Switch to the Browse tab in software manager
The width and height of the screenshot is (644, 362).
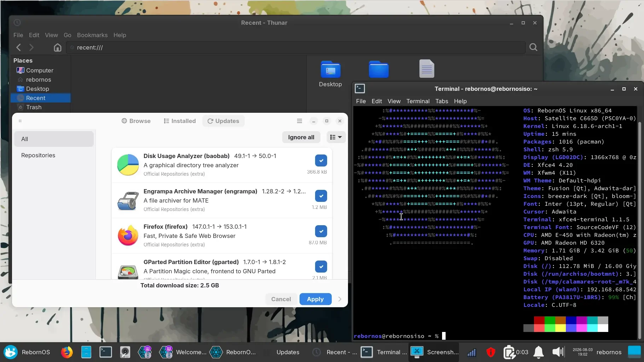tap(136, 121)
